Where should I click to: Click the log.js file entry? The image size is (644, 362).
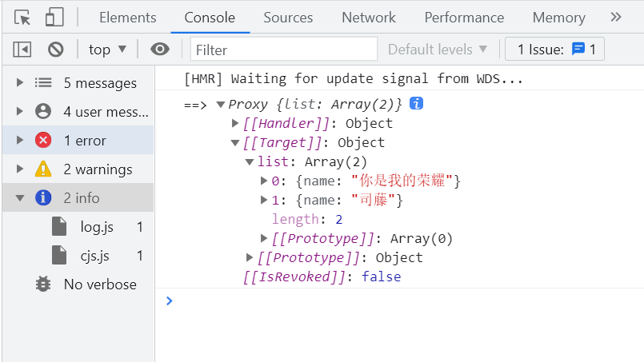click(97, 227)
